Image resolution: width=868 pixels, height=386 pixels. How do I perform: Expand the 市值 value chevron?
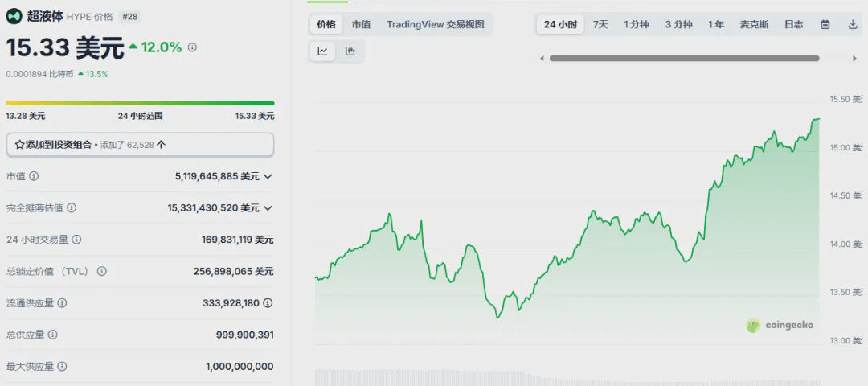tap(268, 177)
